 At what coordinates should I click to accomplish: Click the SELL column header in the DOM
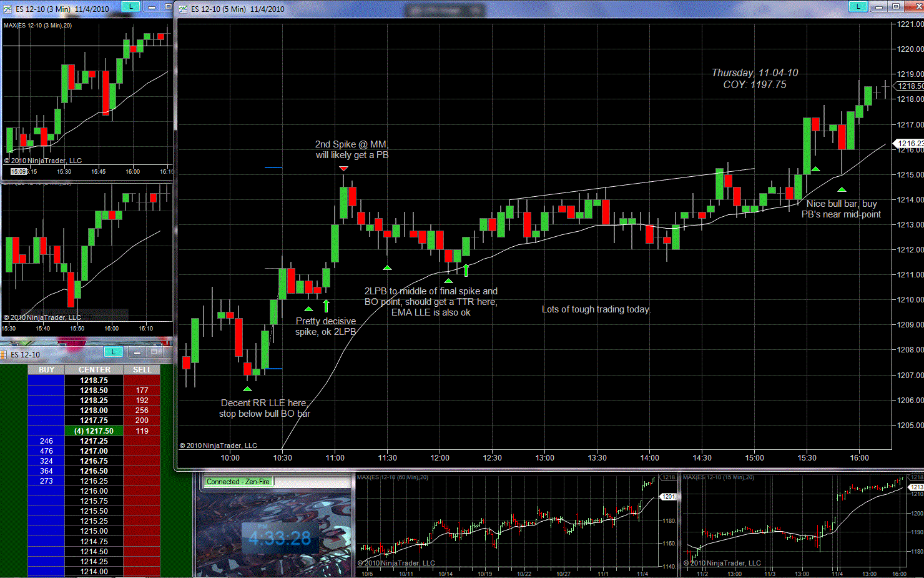[142, 370]
